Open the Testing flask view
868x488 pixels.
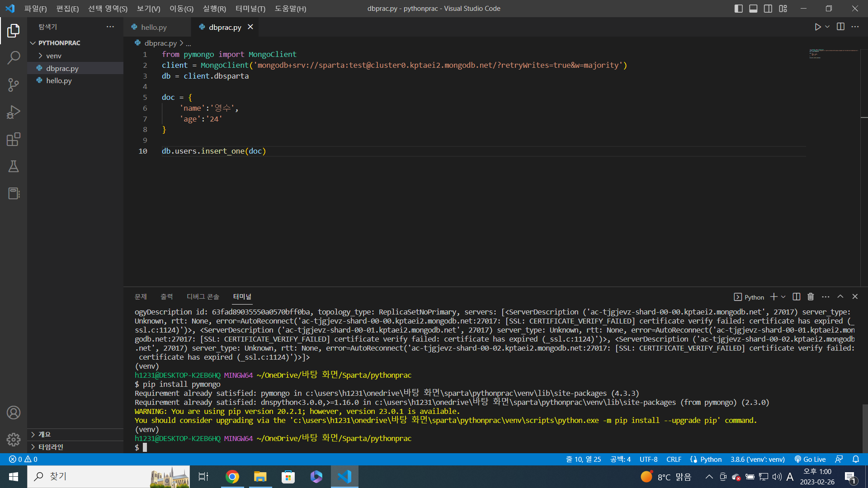click(x=14, y=166)
